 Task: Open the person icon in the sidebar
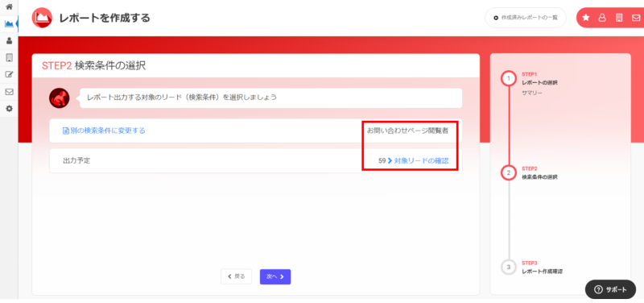coord(9,41)
